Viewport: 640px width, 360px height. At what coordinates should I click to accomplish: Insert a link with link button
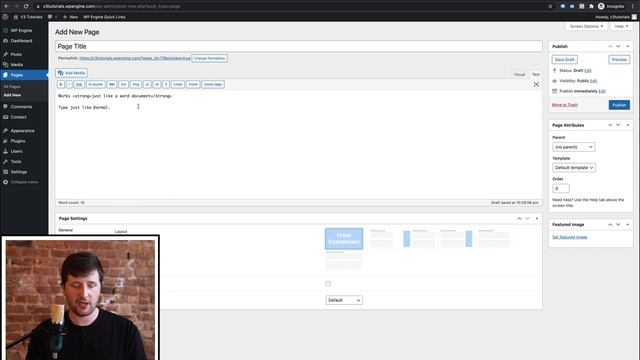[79, 84]
